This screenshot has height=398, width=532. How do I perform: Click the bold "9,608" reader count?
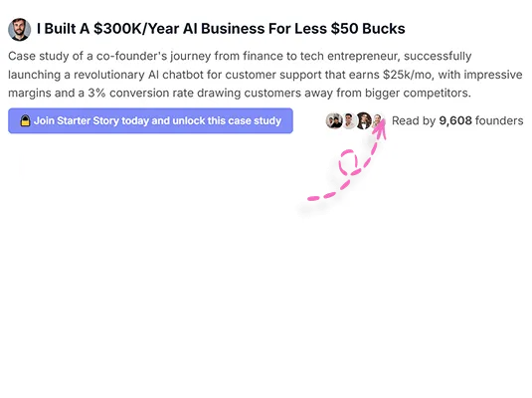click(x=455, y=120)
